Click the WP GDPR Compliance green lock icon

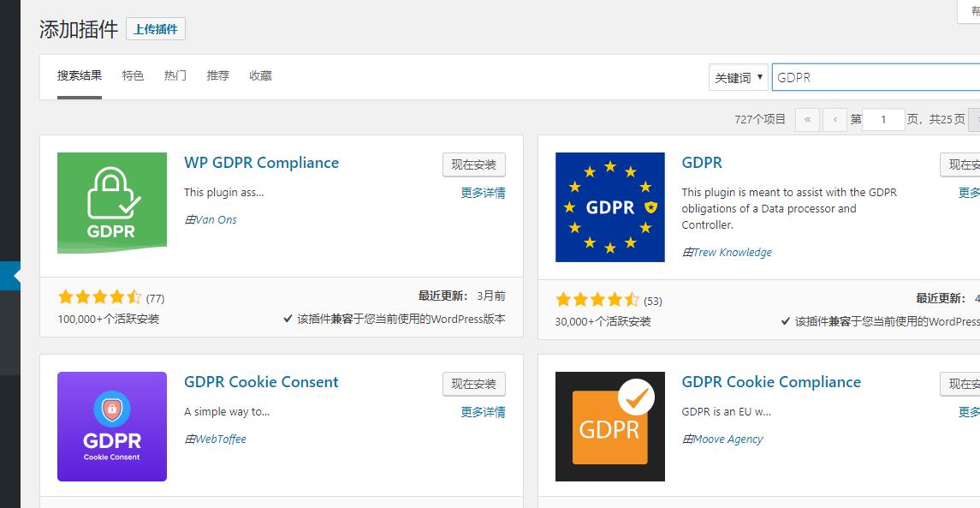(112, 203)
